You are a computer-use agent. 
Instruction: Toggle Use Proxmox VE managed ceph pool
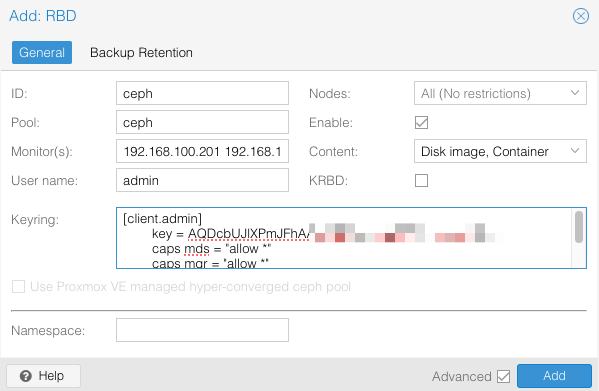[x=18, y=286]
